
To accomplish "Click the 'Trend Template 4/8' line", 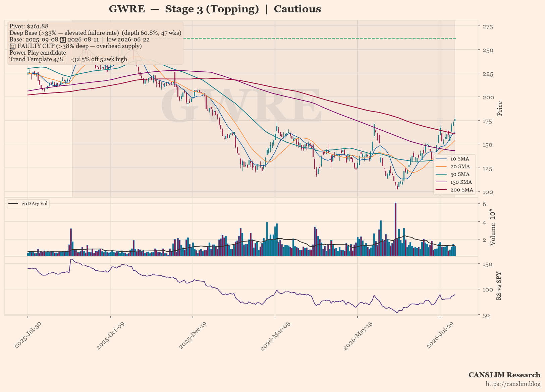I will click(x=68, y=59).
